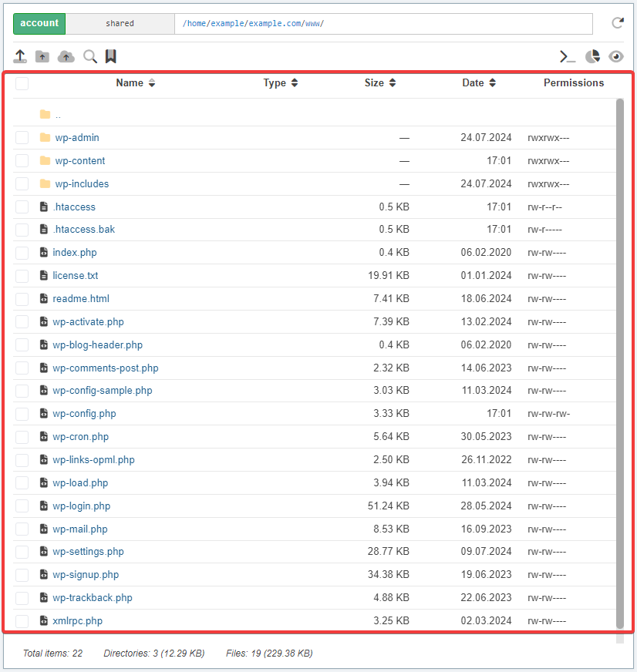Switch to the shared tab
This screenshot has width=637, height=672.
120,23
